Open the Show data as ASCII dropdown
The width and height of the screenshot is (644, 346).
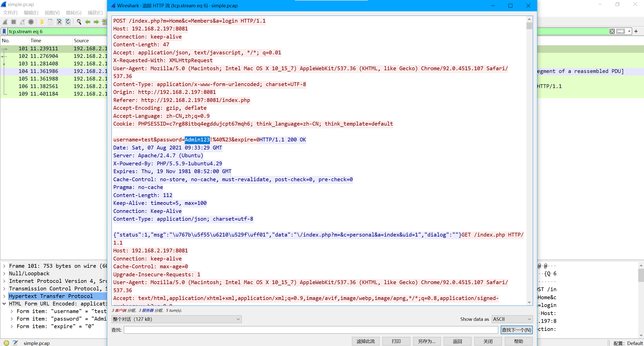(512, 319)
